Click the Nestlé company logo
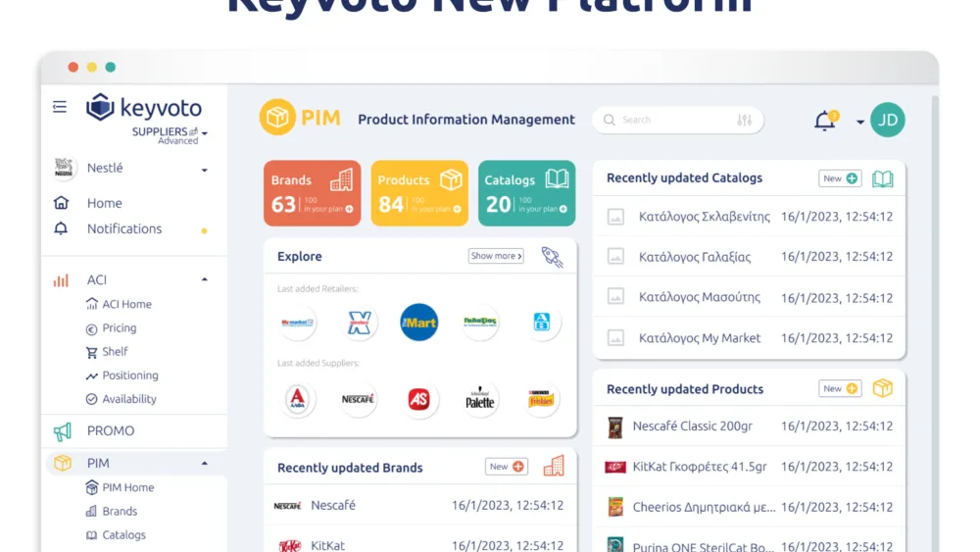This screenshot has width=980, height=552. [64, 168]
